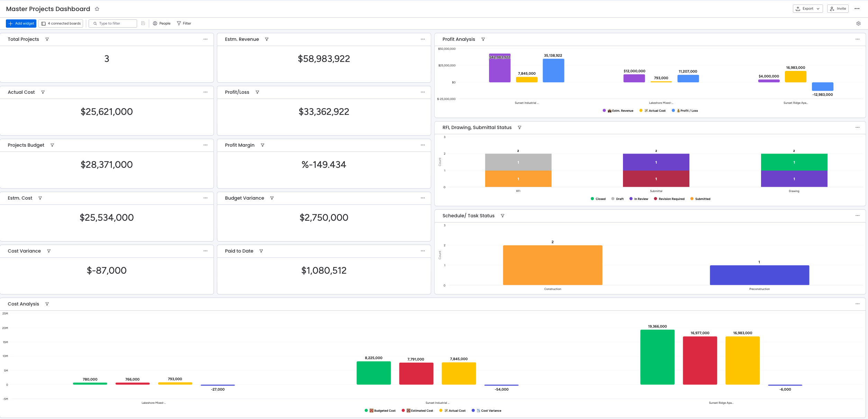Viewport: 868px width, 419px height.
Task: Click the Invite button
Action: 838,9
